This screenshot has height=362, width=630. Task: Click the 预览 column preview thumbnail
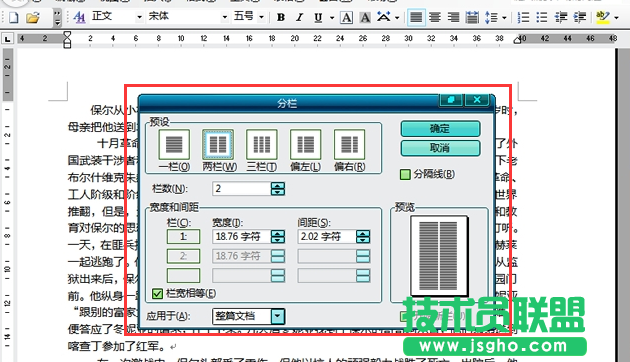(439, 256)
